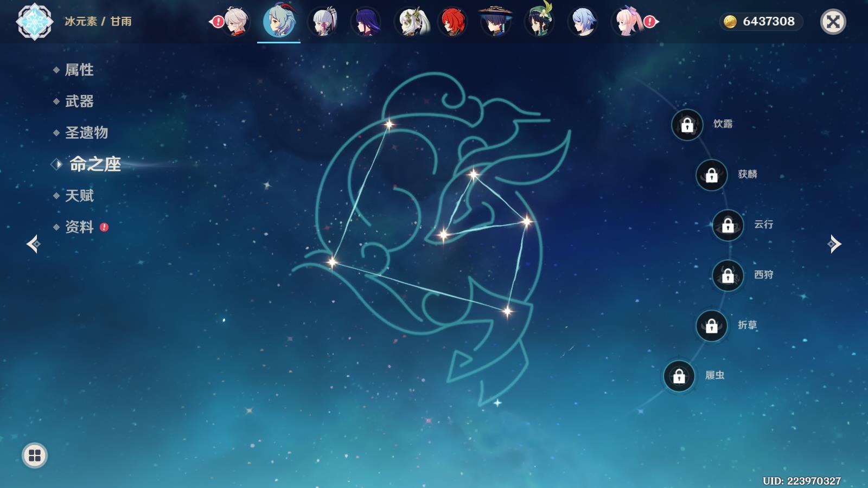Select the purple-haired character portrait
This screenshot has width=868, height=488.
point(366,22)
